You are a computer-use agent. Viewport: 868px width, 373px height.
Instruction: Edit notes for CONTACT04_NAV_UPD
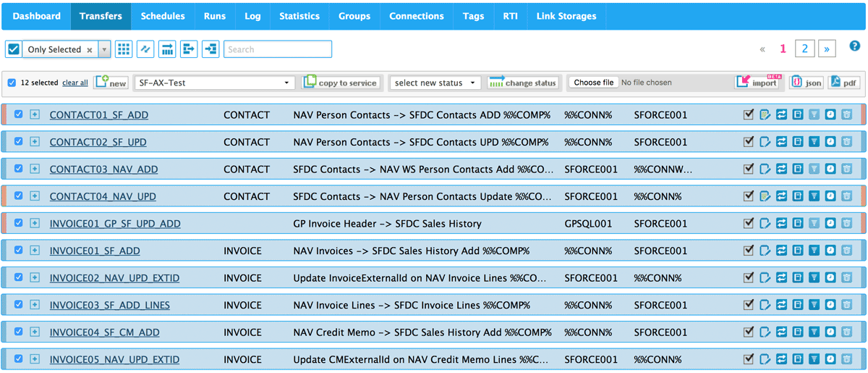coord(765,196)
